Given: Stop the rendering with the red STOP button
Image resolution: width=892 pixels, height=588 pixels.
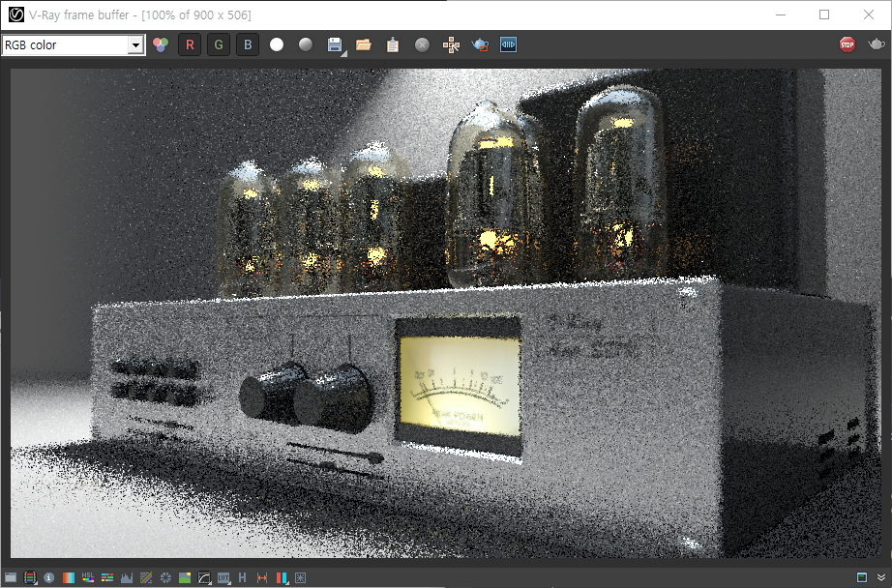Looking at the screenshot, I should (x=847, y=44).
